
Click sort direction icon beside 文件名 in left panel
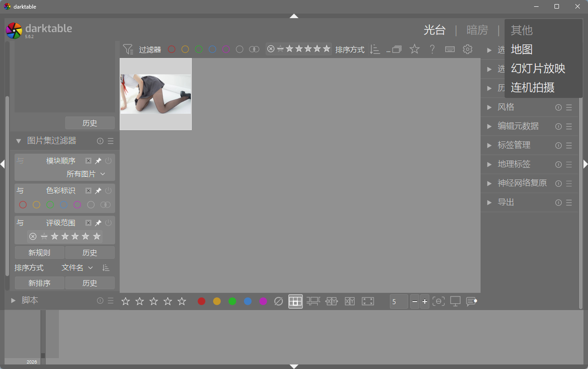tap(106, 268)
